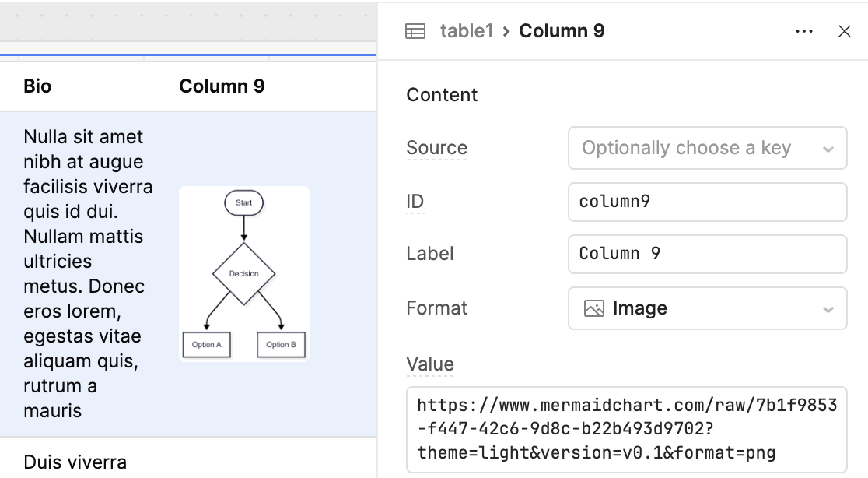Select the Bio column header
This screenshot has width=868, height=478.
click(37, 86)
